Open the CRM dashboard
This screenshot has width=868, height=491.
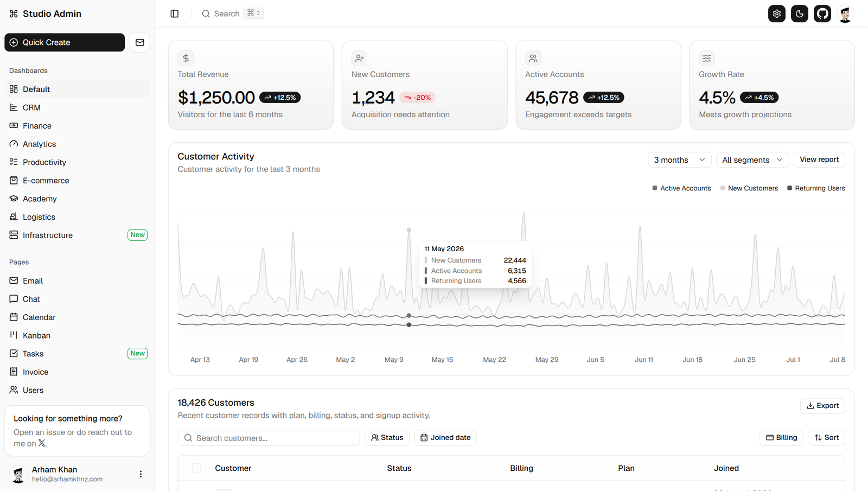coord(77,107)
